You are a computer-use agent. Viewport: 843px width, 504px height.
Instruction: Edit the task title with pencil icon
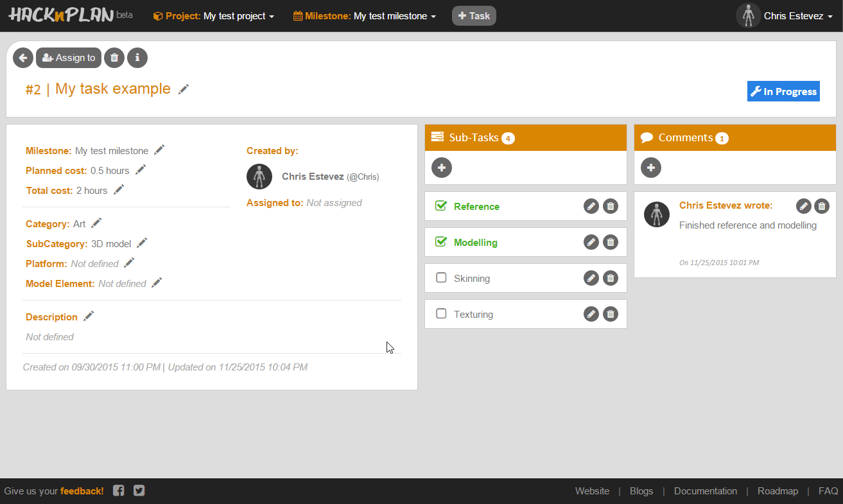pyautogui.click(x=184, y=89)
